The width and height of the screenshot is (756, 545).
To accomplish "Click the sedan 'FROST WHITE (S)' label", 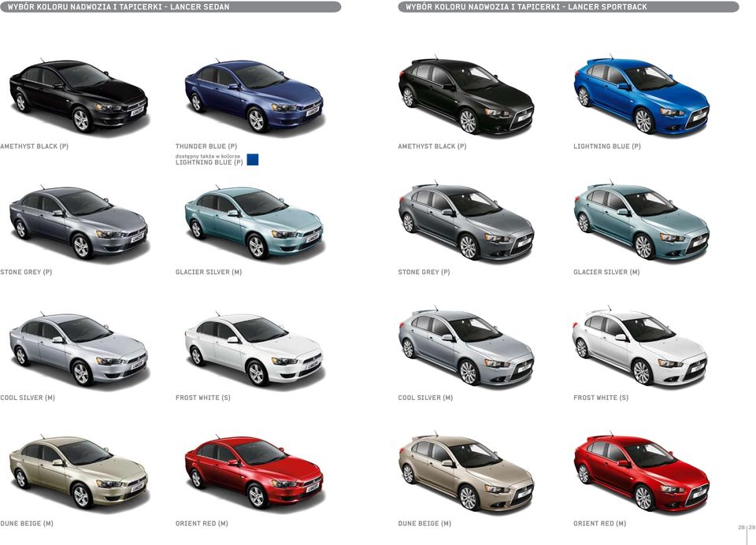I will [x=203, y=398].
